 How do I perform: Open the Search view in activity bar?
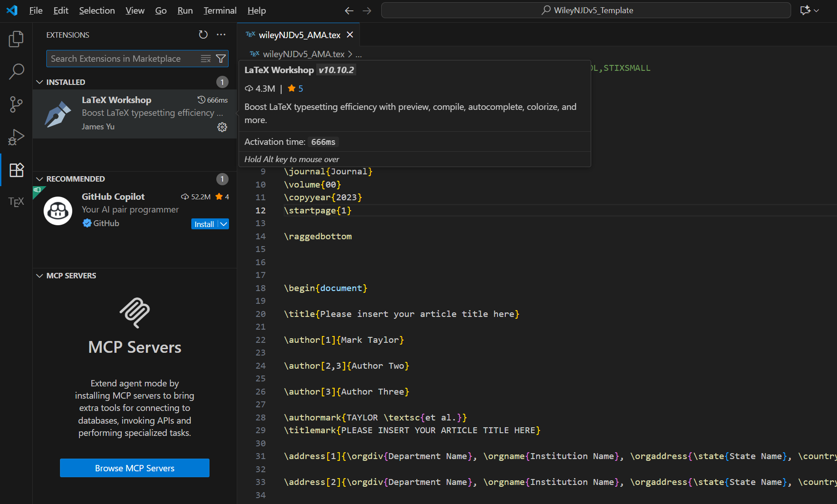coord(16,72)
